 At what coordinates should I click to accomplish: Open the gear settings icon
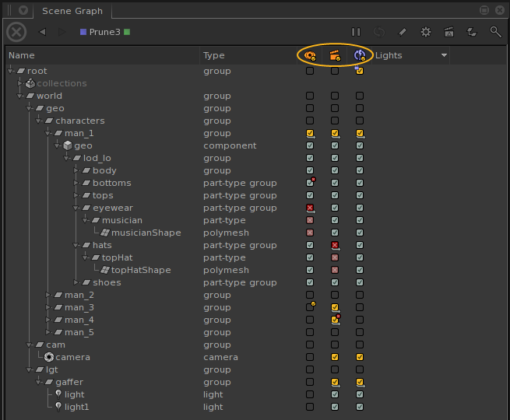coord(426,32)
